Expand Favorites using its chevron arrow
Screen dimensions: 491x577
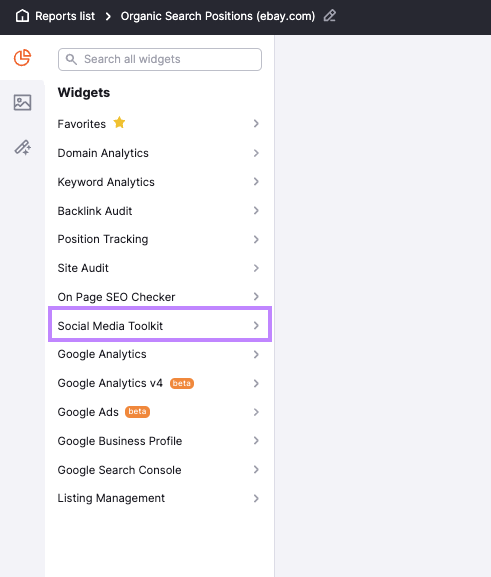pyautogui.click(x=256, y=124)
